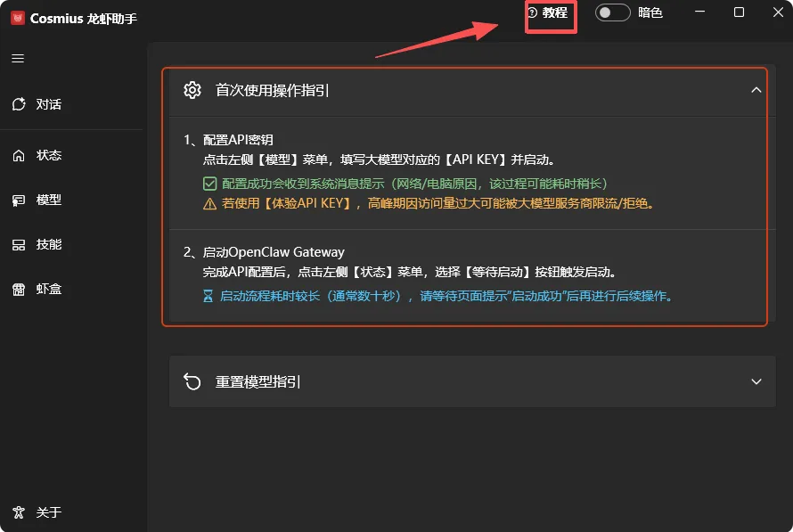Click the 首次使用操作指引 header title
The image size is (793, 532).
click(272, 90)
